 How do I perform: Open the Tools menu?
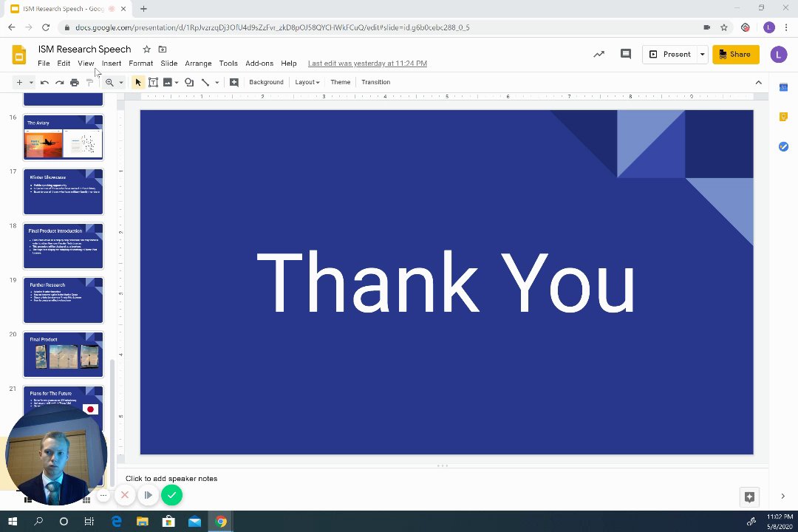228,64
